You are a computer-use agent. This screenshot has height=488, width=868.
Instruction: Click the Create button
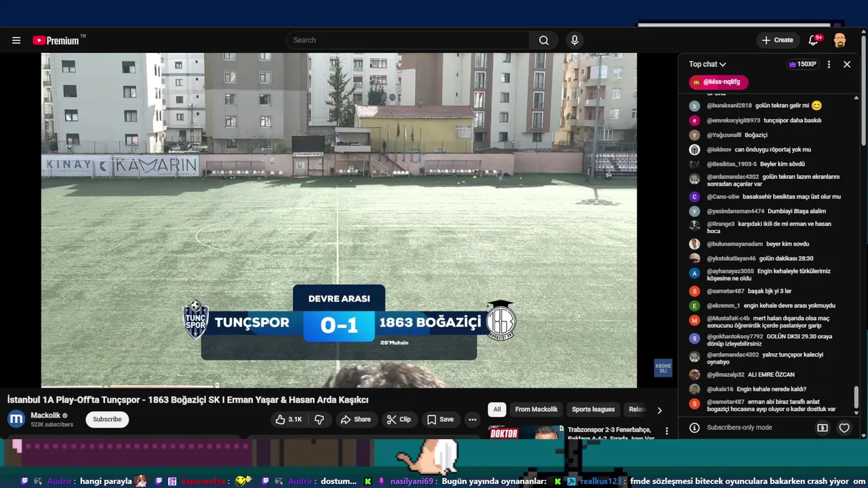tap(777, 40)
